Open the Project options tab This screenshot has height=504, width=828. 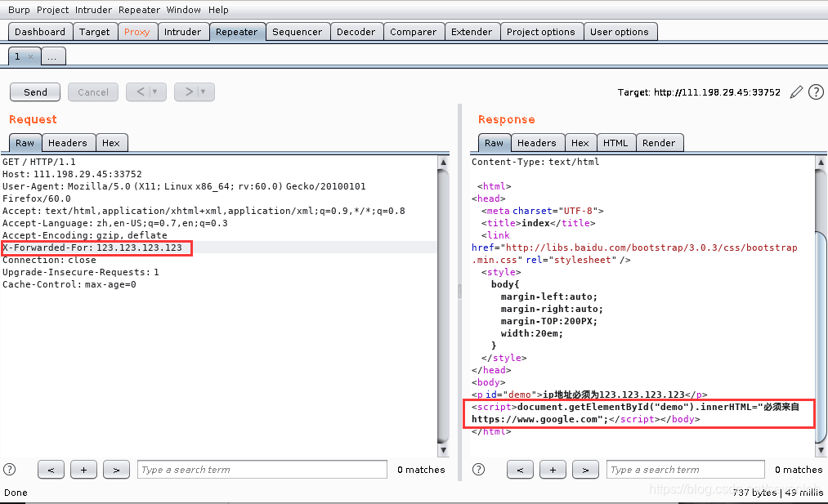[x=541, y=32]
